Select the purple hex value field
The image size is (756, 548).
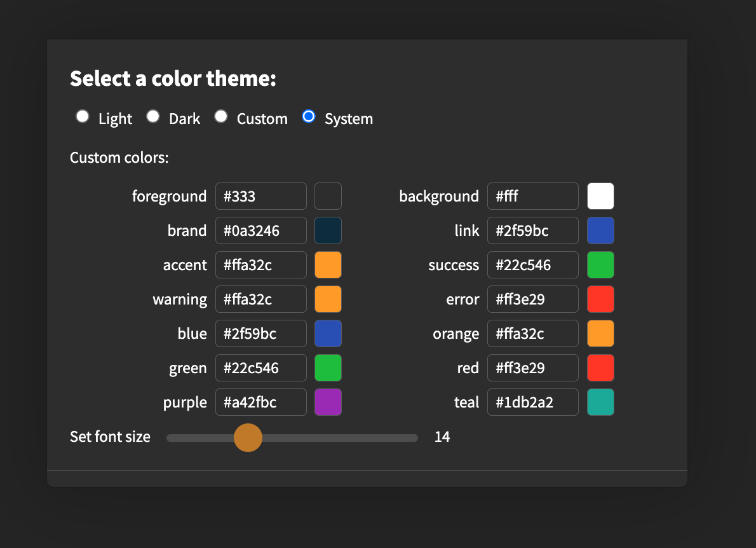coord(261,402)
